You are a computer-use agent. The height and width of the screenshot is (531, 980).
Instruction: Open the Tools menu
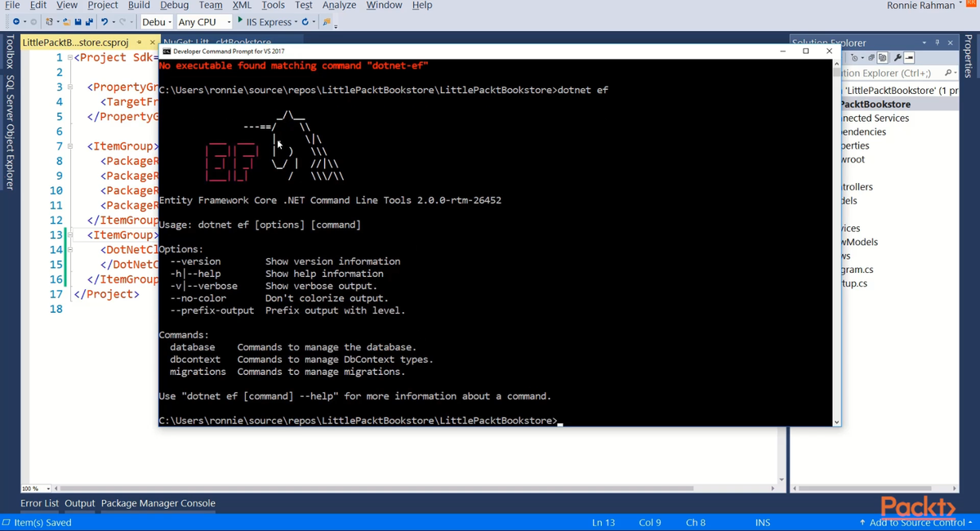click(x=273, y=5)
